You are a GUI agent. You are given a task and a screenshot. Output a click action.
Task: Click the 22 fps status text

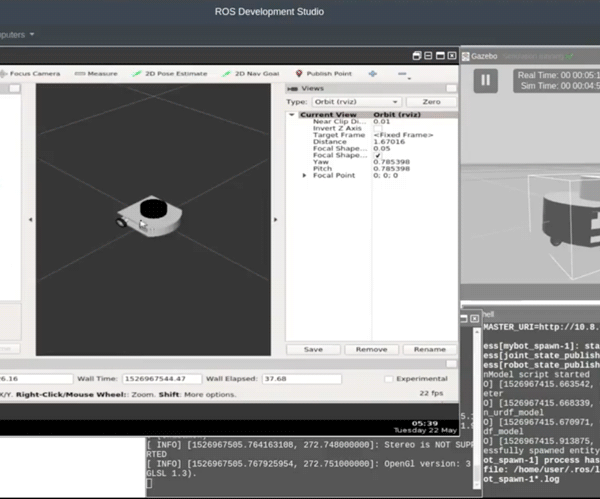click(431, 393)
